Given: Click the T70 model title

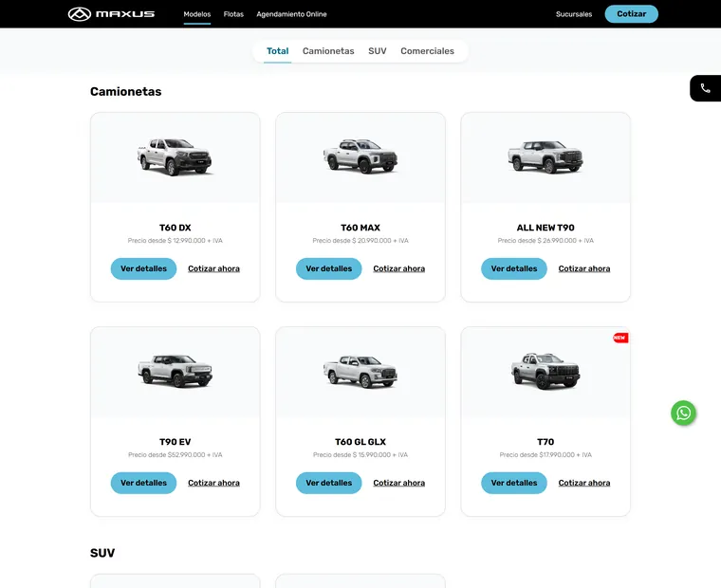Looking at the screenshot, I should point(545,442).
